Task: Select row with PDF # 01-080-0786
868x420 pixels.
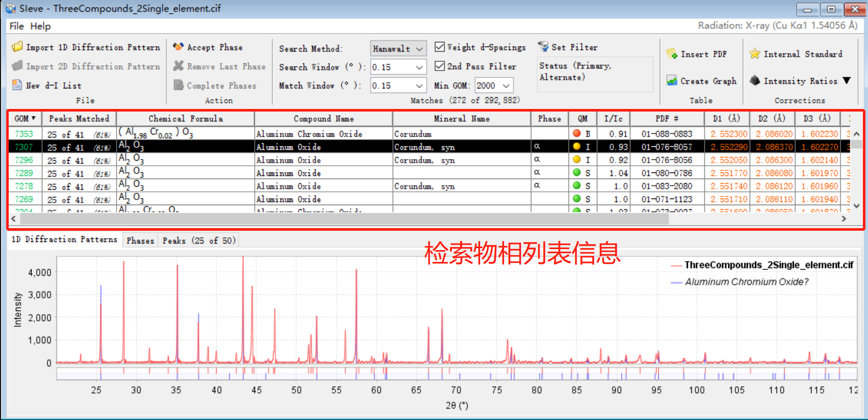Action: [x=666, y=173]
